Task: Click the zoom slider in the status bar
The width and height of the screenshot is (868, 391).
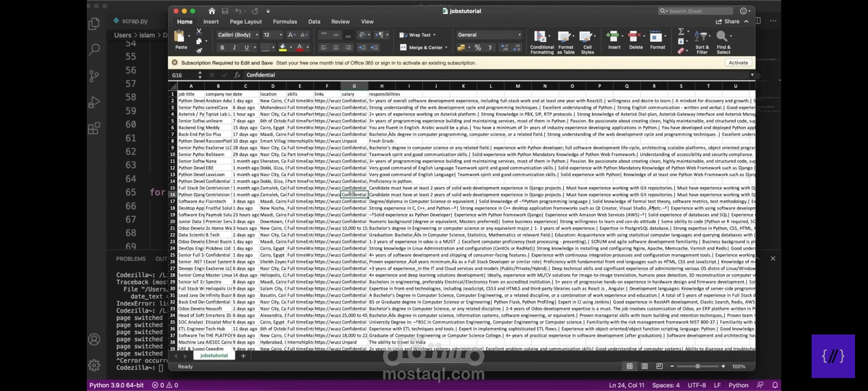Action: (x=697, y=366)
